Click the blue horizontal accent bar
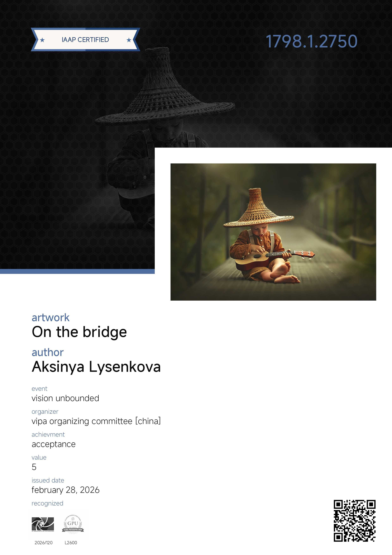 tap(77, 271)
